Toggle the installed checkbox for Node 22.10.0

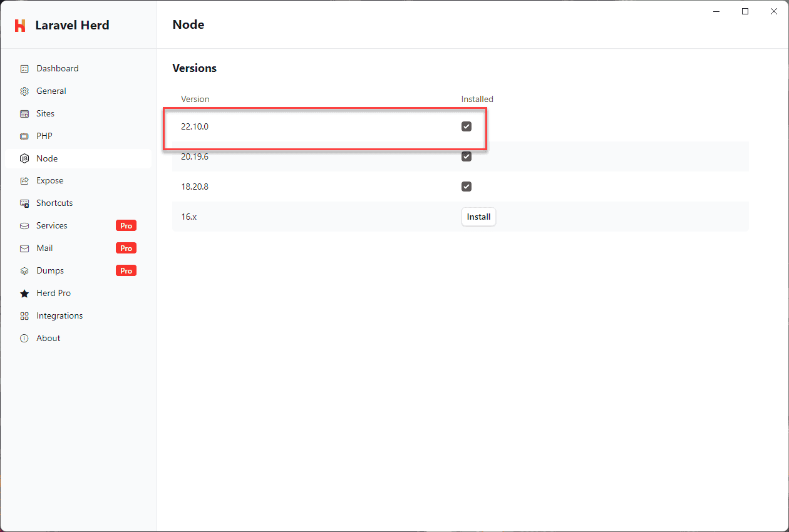[x=466, y=126]
